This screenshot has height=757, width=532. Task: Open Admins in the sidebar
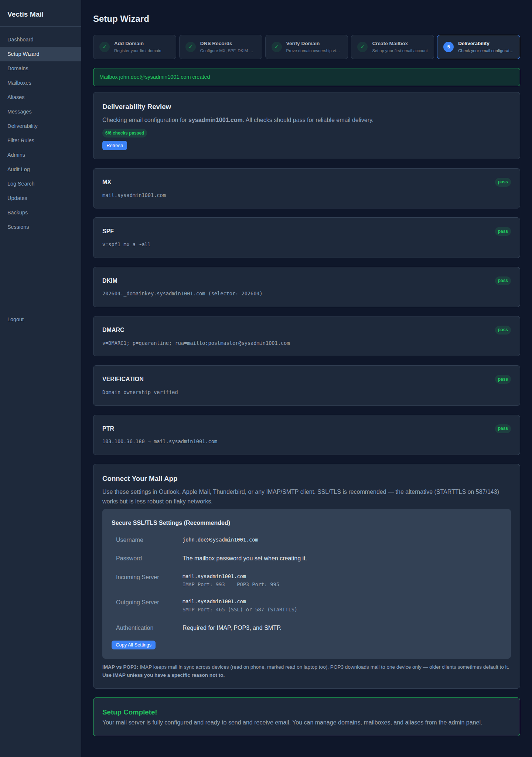click(40, 155)
